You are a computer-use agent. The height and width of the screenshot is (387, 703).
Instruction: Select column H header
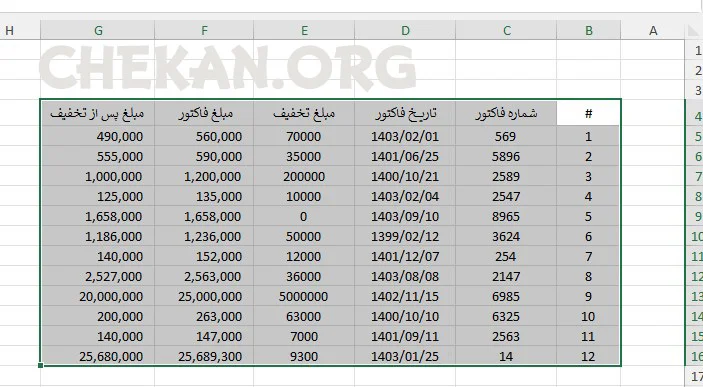20,30
